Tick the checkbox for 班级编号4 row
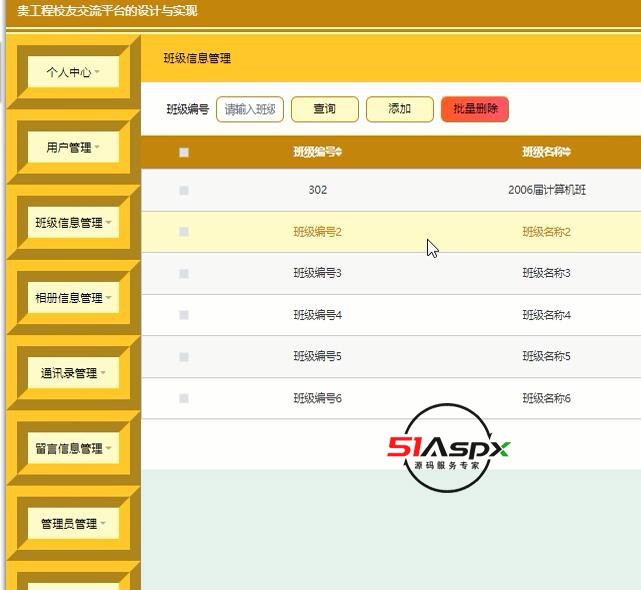This screenshot has height=590, width=641. pos(184,315)
